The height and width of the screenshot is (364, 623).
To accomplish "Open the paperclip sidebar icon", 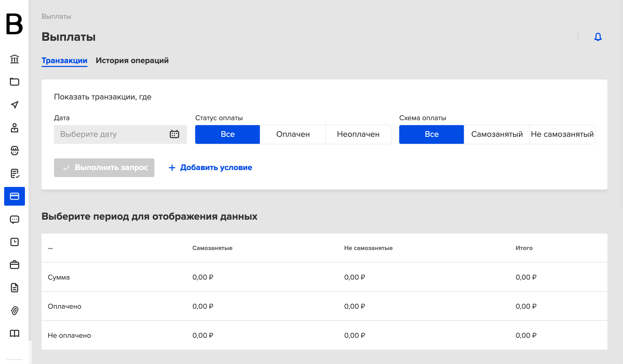I will 15,311.
